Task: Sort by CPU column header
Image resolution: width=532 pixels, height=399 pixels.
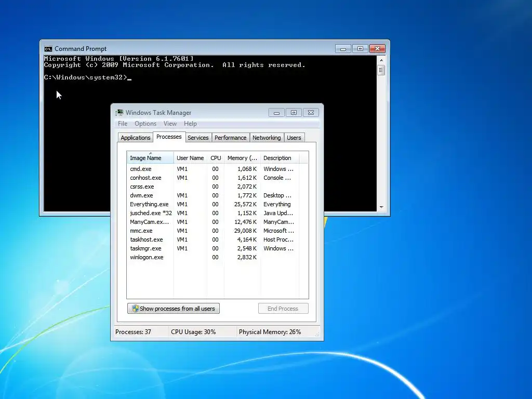Action: click(216, 158)
